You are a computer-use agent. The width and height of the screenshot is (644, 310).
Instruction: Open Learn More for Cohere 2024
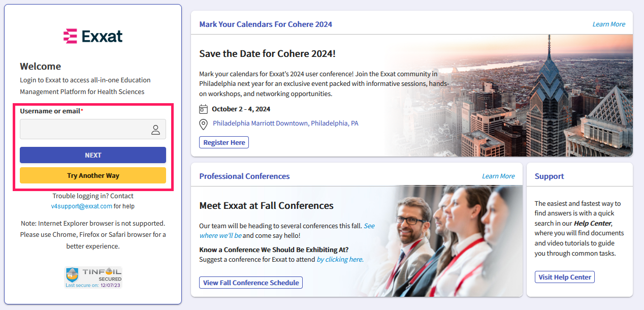click(x=608, y=24)
